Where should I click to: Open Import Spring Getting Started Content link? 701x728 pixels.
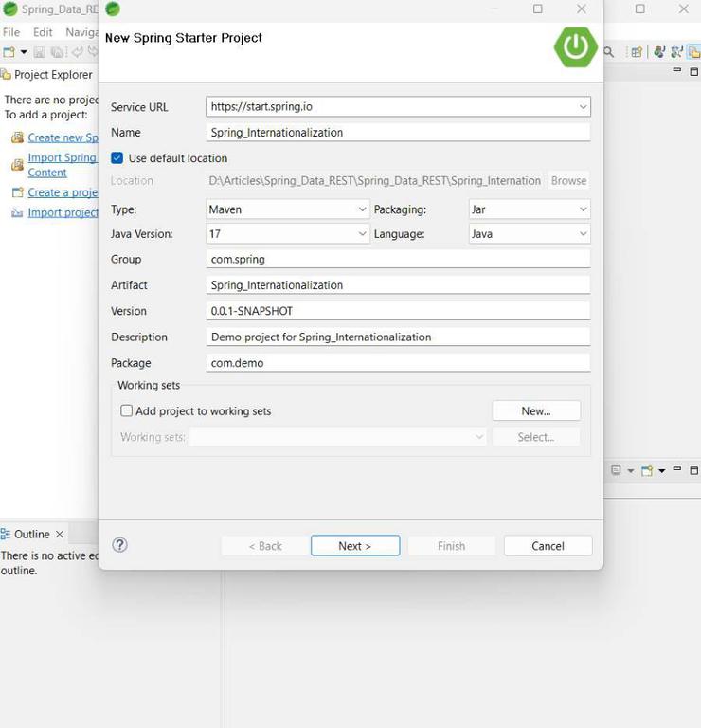63,165
